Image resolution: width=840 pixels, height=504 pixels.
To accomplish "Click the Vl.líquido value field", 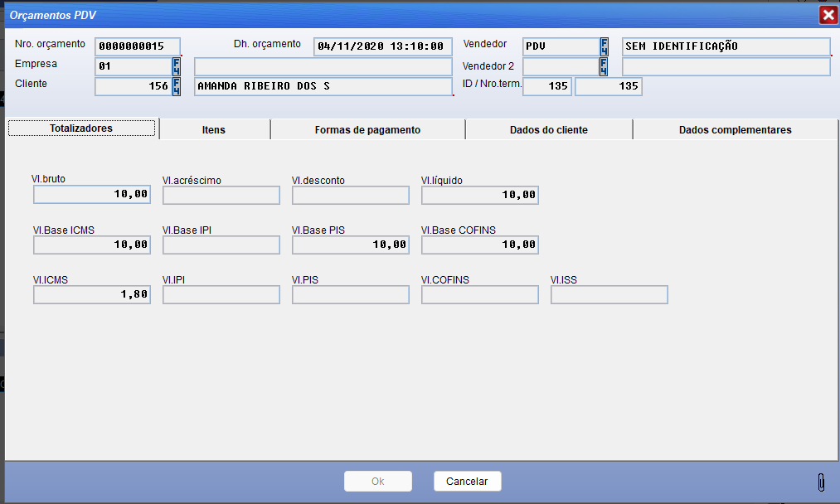I will tap(480, 195).
